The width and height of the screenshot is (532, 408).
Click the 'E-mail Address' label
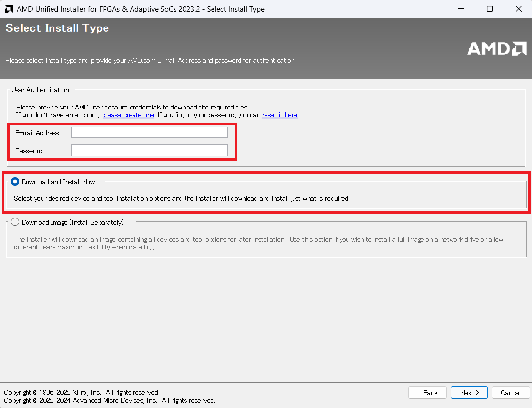(x=37, y=133)
